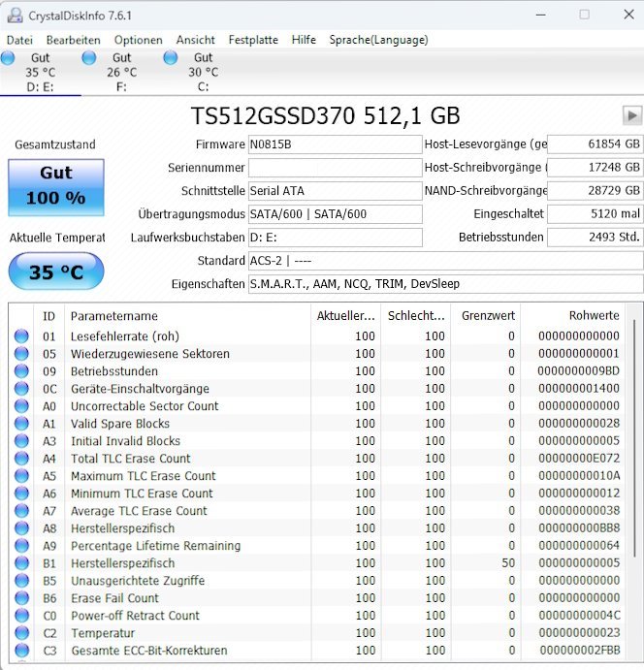644x670 pixels.
Task: Click the raw value 000000002FBB
Action: [x=579, y=651]
